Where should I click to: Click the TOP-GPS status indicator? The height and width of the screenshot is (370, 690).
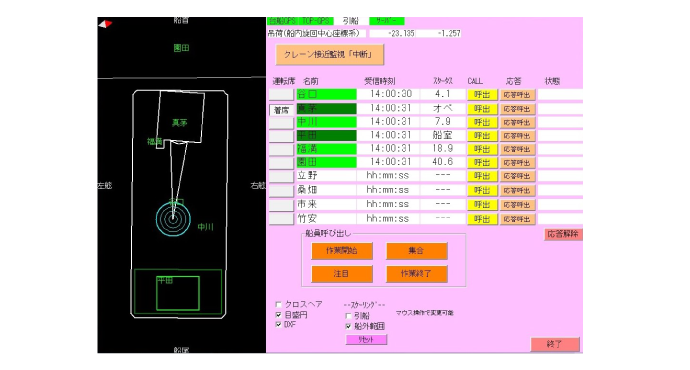[316, 21]
